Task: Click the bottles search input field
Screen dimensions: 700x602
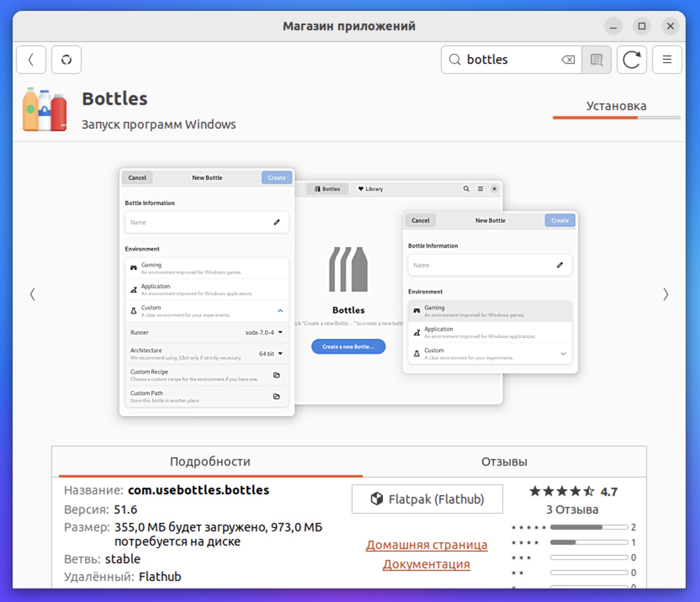Action: coord(512,60)
